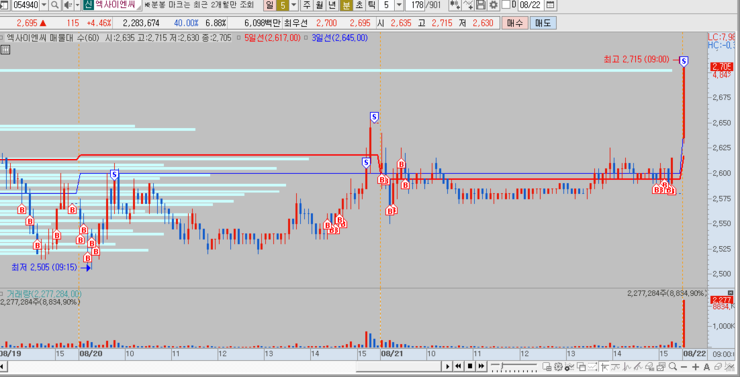Viewport: 740px width, 377px height.
Task: Click the save chart floppy icon
Action: tap(481, 5)
